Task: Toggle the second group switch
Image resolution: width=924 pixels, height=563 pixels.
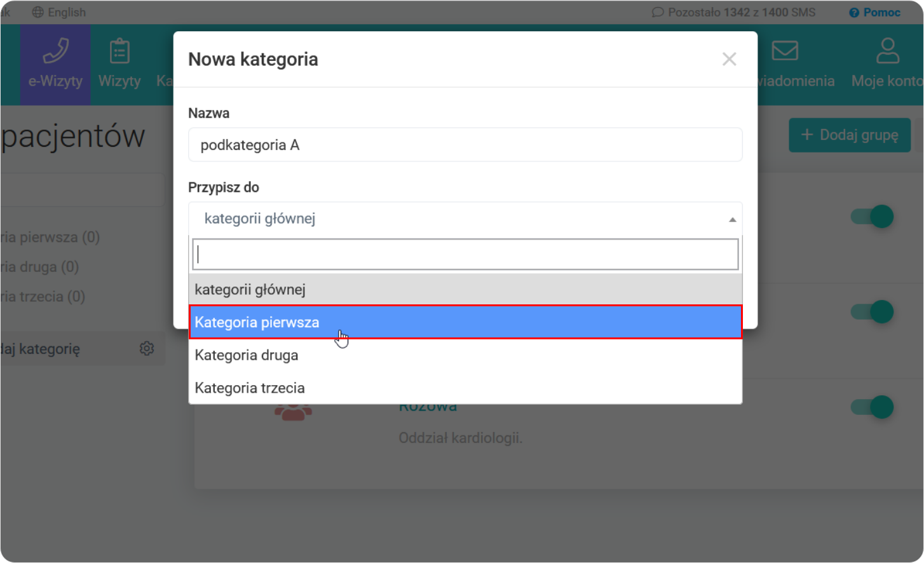Action: coord(873,312)
